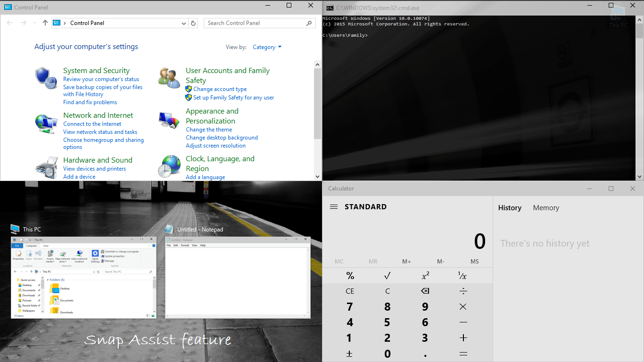Select the History tab in Calculator
The image size is (644, 362).
pyautogui.click(x=510, y=208)
